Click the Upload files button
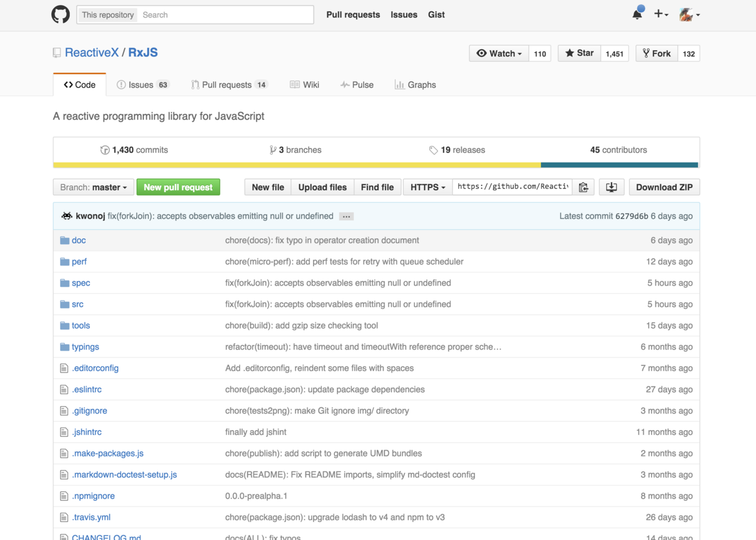Screen dimensions: 756x540 coord(323,187)
